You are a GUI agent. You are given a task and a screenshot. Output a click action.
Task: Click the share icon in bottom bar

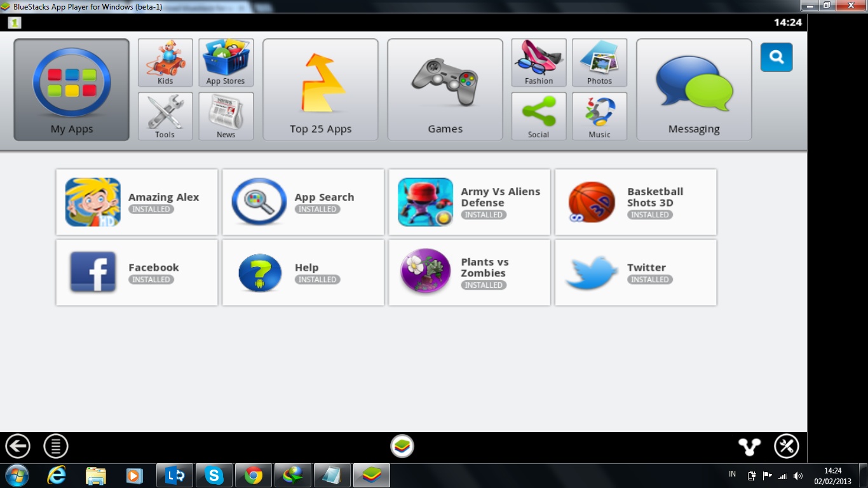[x=749, y=447]
